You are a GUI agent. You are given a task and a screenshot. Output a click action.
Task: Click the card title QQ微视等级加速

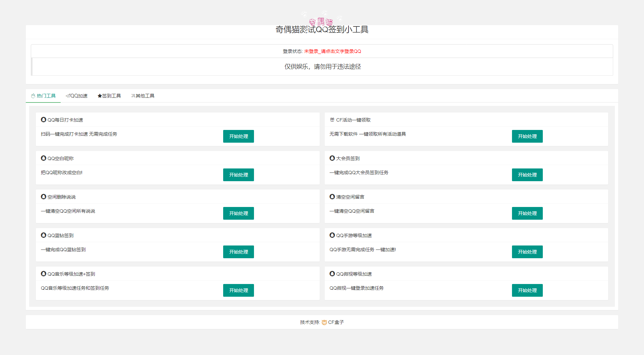(354, 274)
